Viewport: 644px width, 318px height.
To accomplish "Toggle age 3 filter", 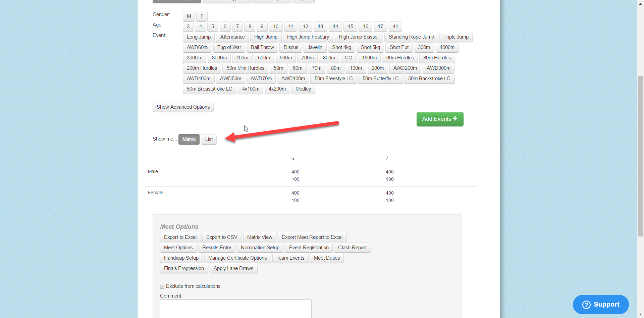I will point(188,26).
